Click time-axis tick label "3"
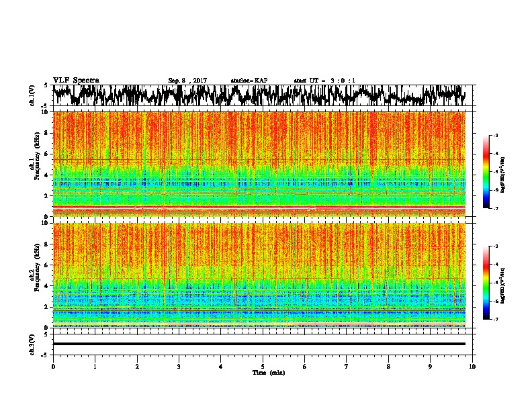The image size is (532, 411). tap(179, 367)
